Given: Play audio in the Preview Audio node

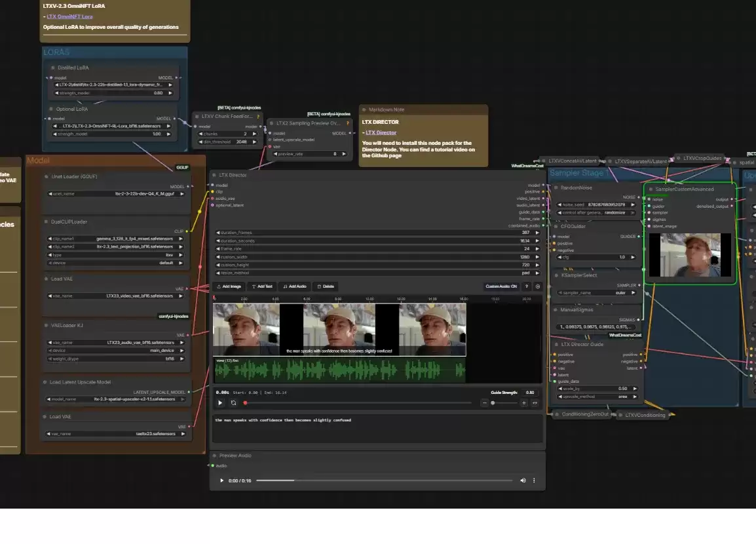Looking at the screenshot, I should point(222,480).
